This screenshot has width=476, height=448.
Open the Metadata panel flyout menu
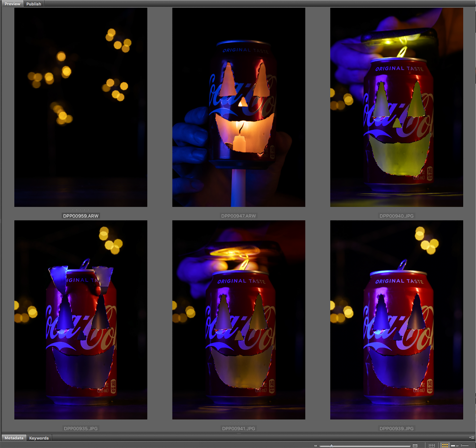[x=472, y=438]
